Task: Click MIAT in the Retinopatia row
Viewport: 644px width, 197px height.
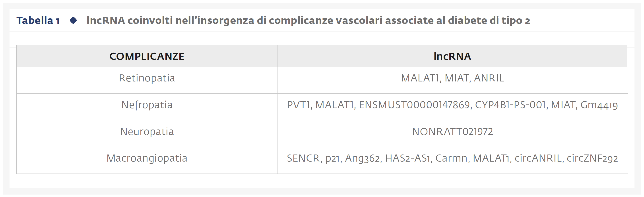Action: click(x=456, y=78)
